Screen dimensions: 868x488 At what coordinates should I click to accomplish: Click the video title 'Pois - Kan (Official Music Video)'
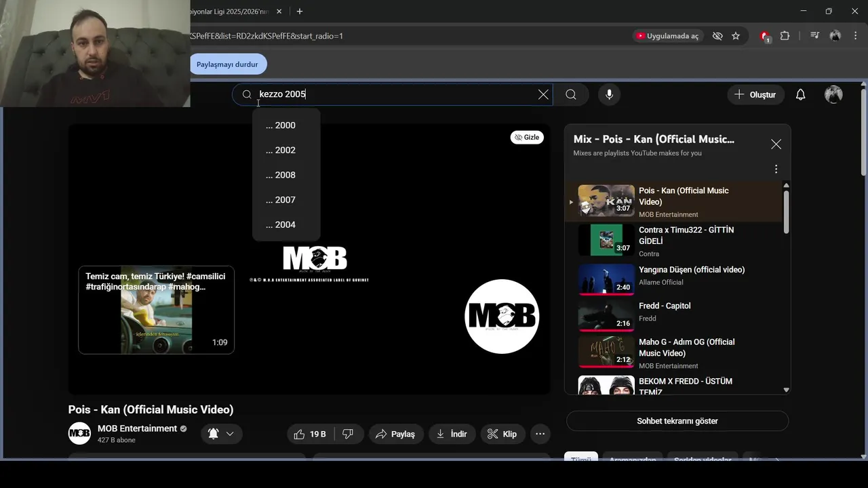click(151, 409)
